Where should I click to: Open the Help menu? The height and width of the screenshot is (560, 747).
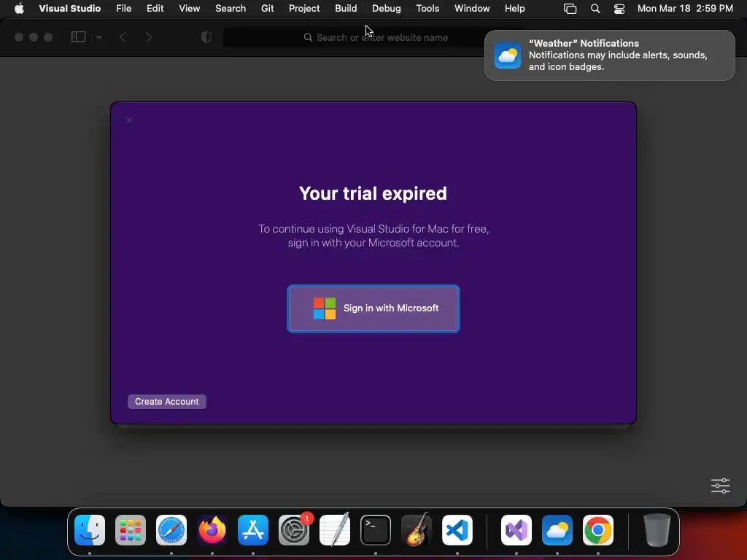click(x=514, y=9)
